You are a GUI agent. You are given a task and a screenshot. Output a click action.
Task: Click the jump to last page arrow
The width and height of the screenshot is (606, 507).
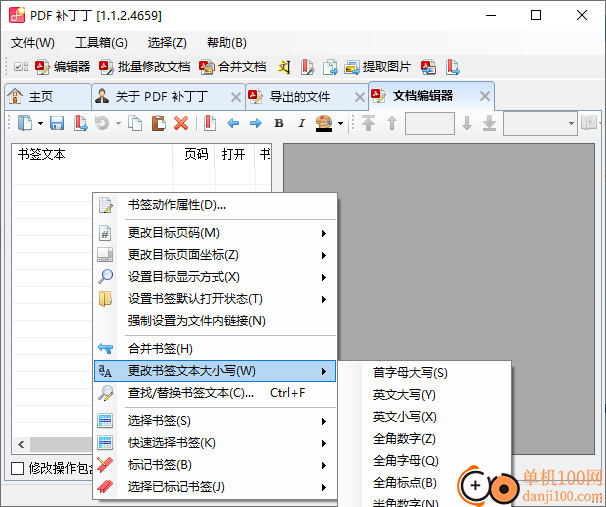[489, 123]
